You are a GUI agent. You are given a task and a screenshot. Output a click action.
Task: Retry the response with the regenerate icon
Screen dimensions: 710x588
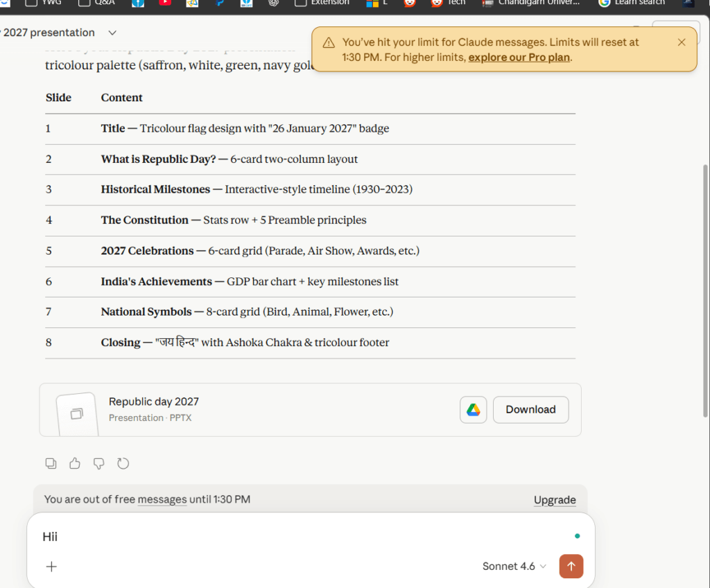123,463
